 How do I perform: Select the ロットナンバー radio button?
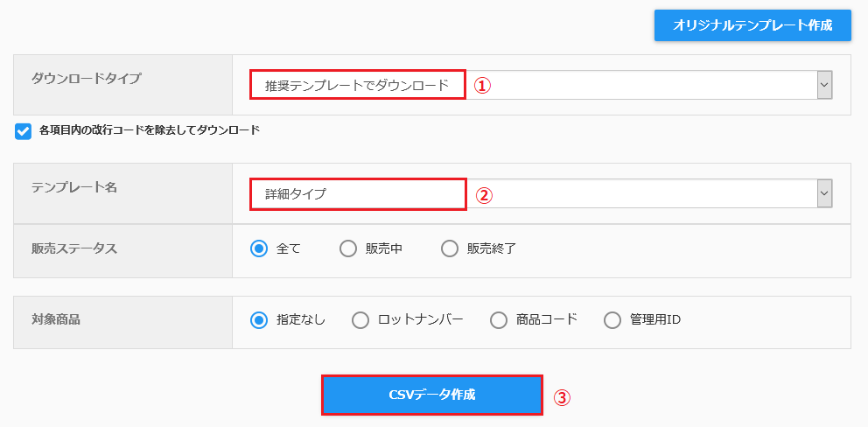(360, 320)
